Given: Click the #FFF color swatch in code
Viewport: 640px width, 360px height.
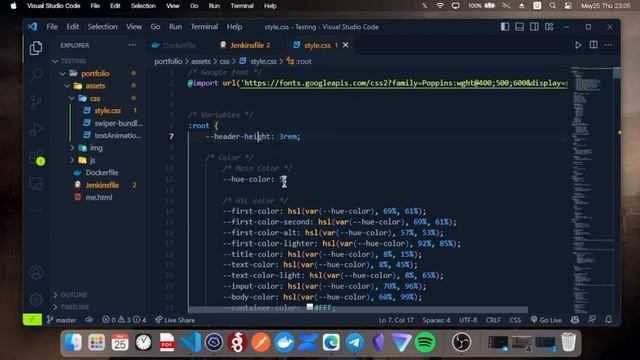Looking at the screenshot, I should point(310,307).
